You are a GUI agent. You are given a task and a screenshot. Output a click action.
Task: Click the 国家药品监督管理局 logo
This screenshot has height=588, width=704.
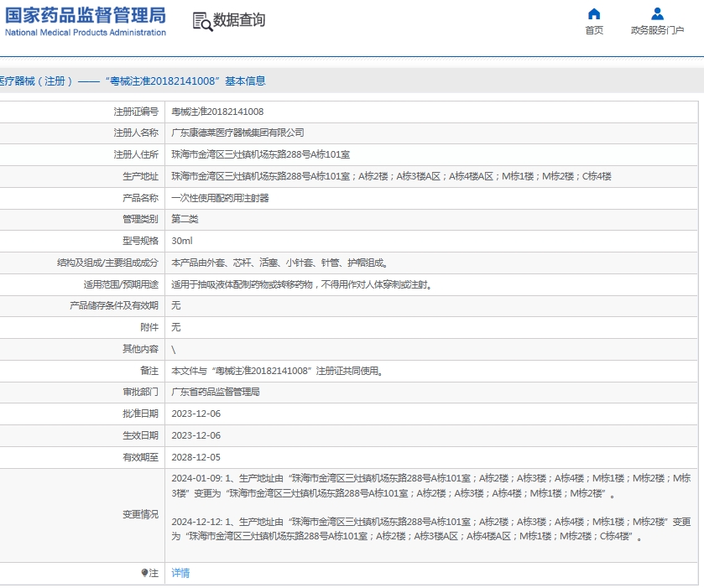[86, 15]
